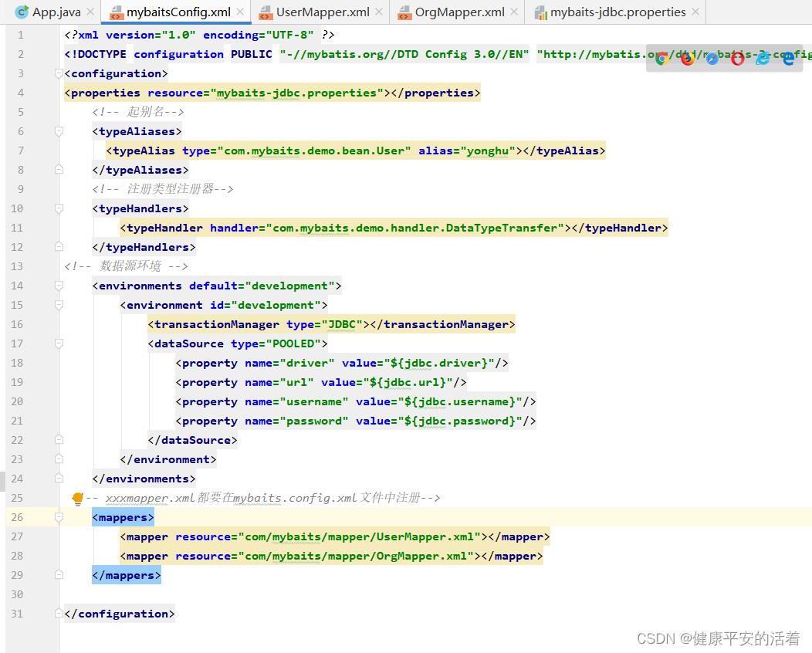Open the page in Firefox browser

coord(688,59)
